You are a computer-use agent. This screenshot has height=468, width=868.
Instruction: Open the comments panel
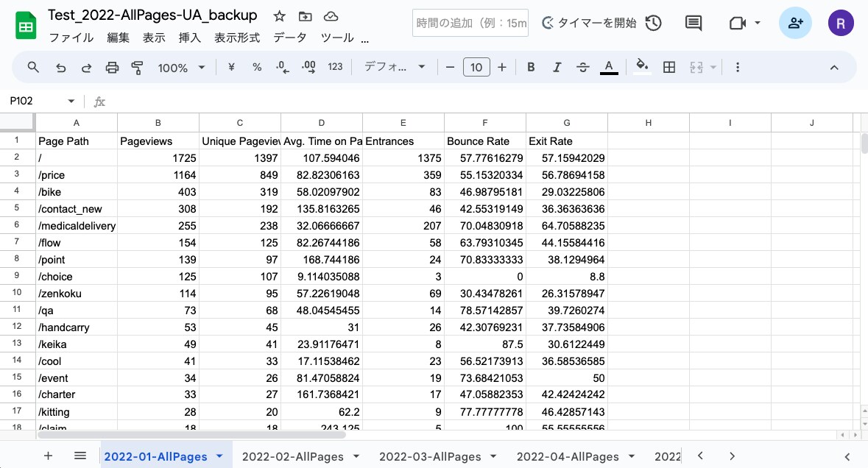tap(693, 23)
